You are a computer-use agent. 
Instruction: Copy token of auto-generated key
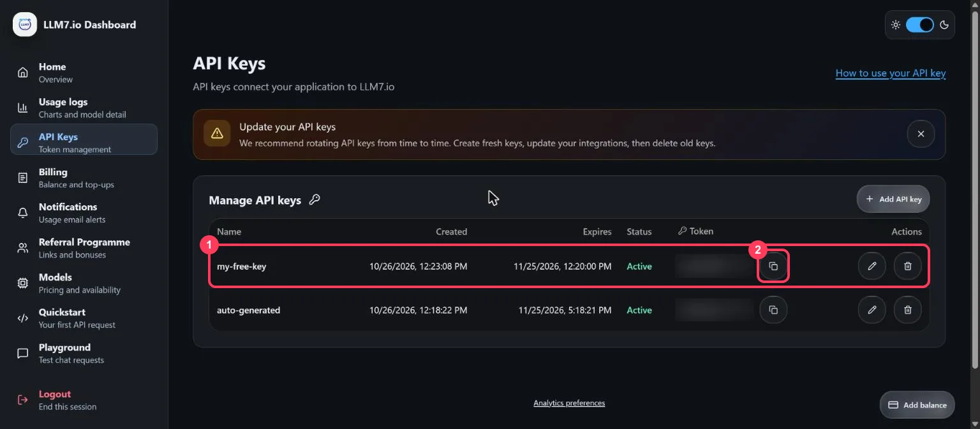coord(773,310)
